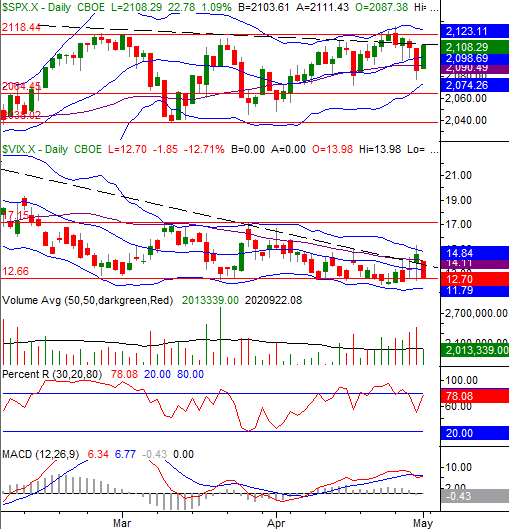Image resolution: width=509 pixels, height=529 pixels.
Task: Click the Mar date marker
Action: coord(122,523)
